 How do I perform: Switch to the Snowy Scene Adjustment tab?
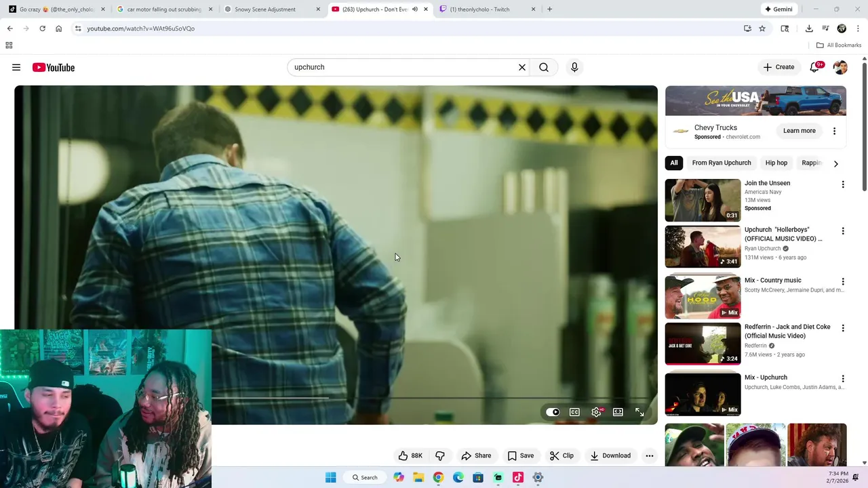(272, 9)
